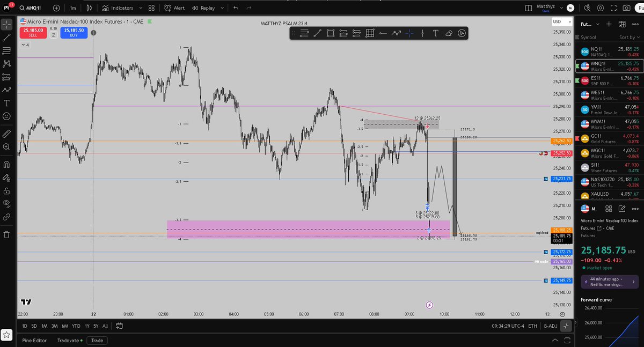Select rectangle tool in floating toolbar
Image resolution: width=644 pixels, height=347 pixels.
coord(330,33)
